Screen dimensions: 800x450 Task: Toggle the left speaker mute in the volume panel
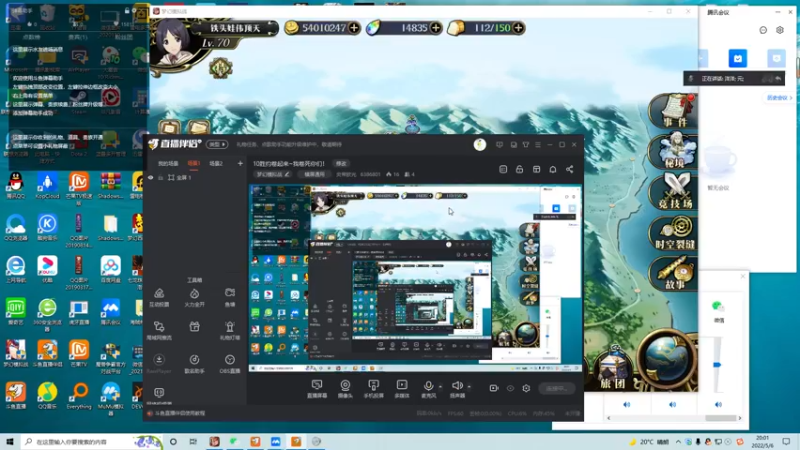627,405
